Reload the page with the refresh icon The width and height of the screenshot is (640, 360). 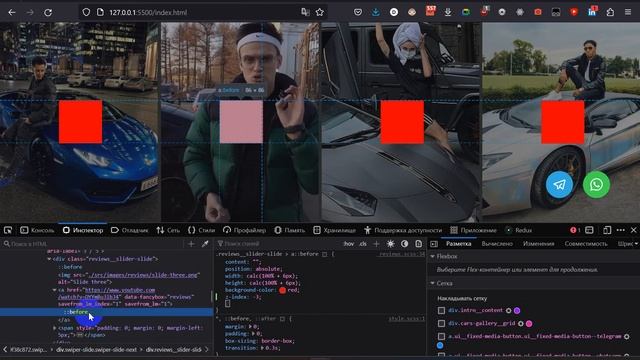[48, 13]
